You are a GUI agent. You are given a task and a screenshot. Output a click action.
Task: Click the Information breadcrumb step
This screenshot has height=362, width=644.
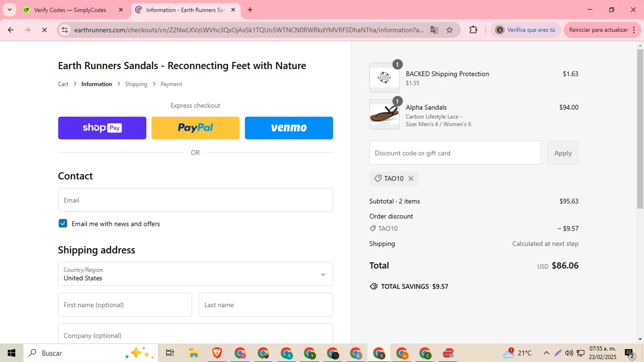(x=97, y=84)
